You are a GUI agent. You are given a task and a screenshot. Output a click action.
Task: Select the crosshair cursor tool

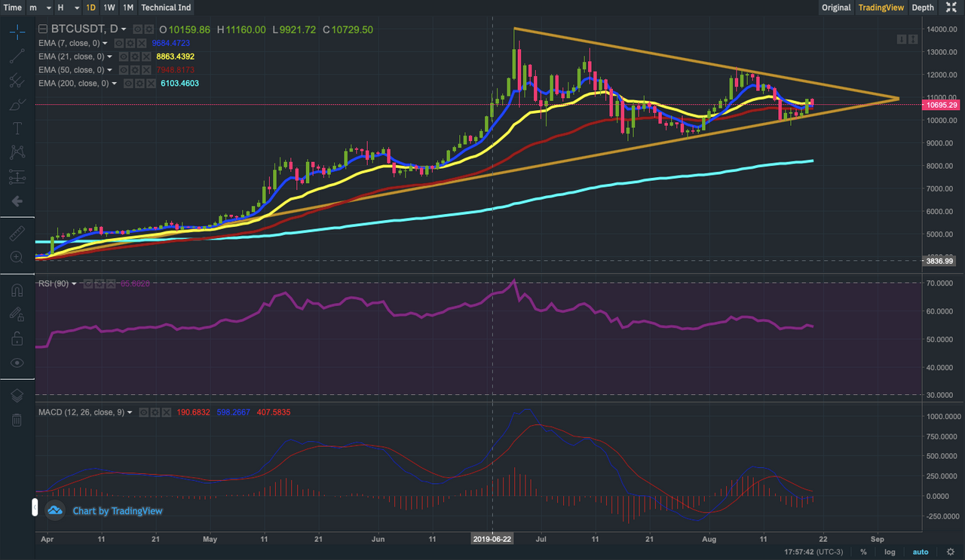click(x=17, y=32)
